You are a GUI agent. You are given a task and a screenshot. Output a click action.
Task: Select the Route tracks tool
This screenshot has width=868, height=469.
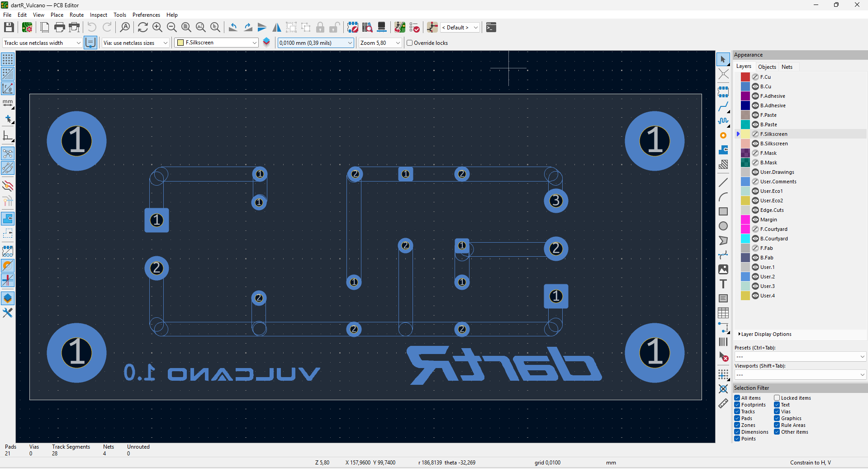tap(723, 107)
